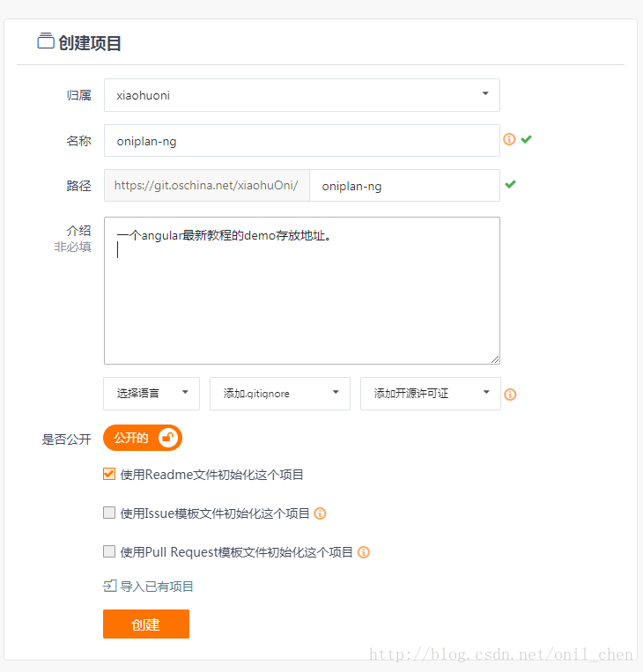
Task: Click the 归属 field label
Action: (79, 95)
